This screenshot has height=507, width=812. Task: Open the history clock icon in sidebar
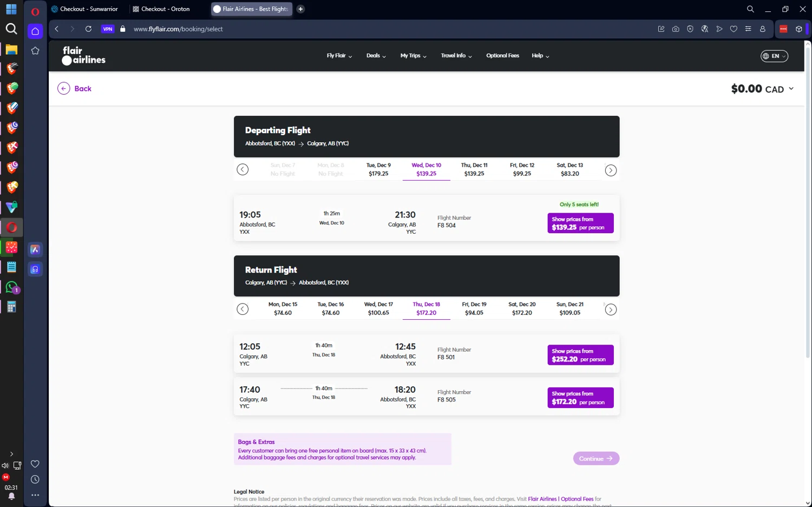click(35, 479)
